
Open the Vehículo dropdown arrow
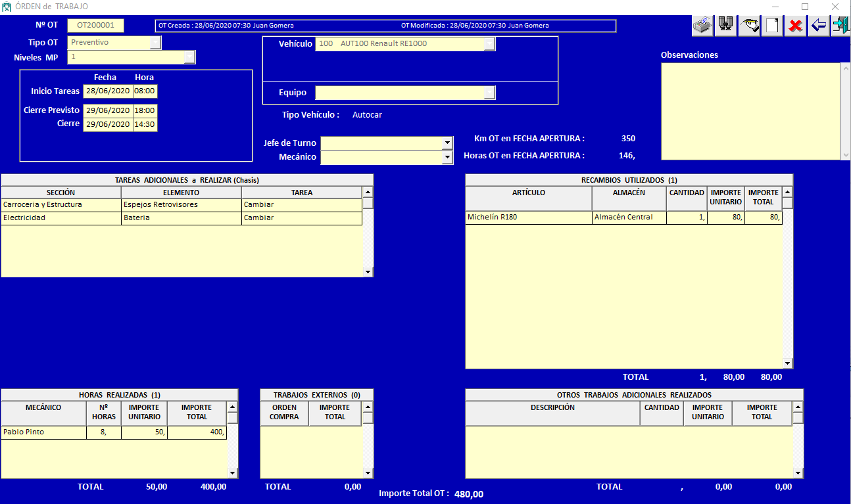pos(489,44)
